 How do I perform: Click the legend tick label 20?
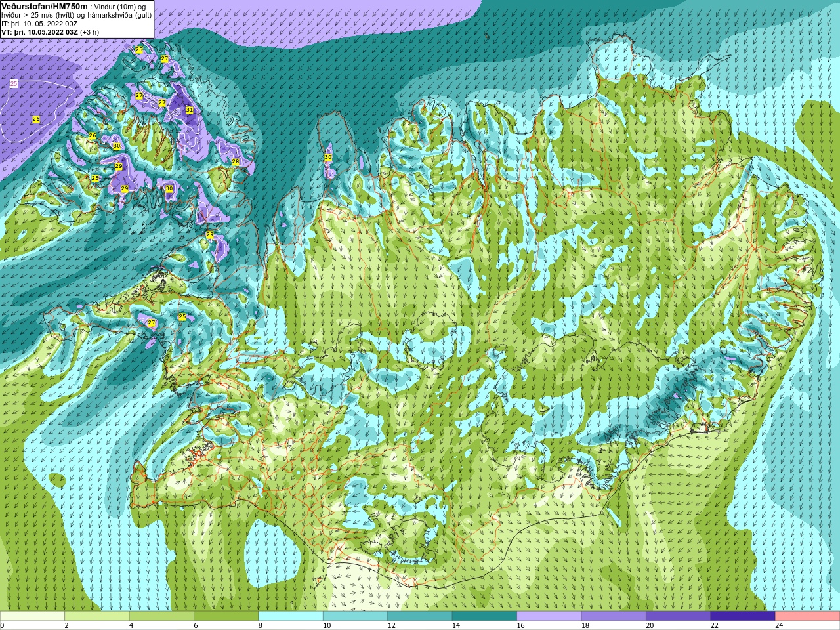[650, 625]
